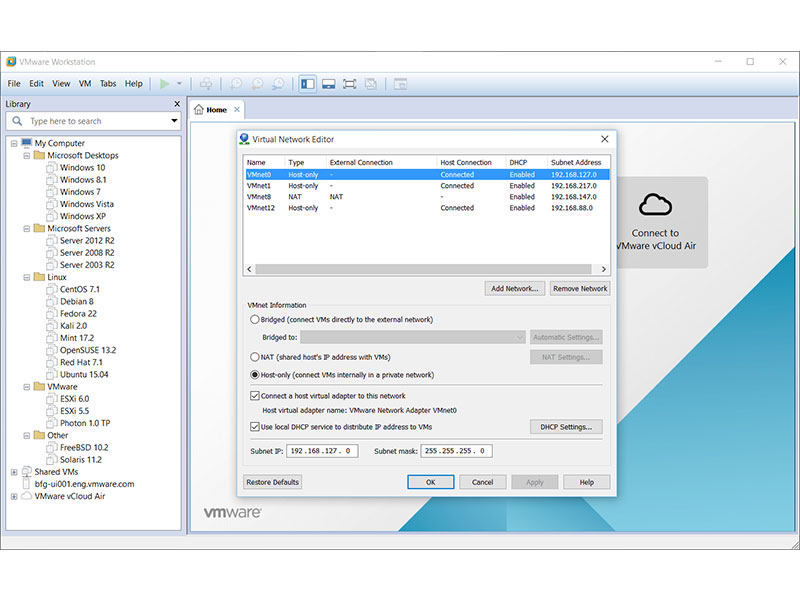Open the Edit menu
Screen dimensions: 800x600
pyautogui.click(x=36, y=84)
